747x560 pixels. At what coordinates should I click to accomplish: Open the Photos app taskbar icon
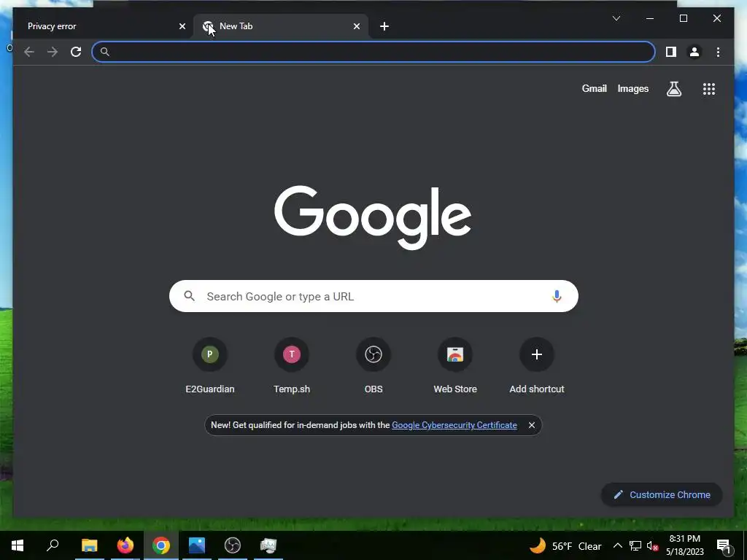197,545
